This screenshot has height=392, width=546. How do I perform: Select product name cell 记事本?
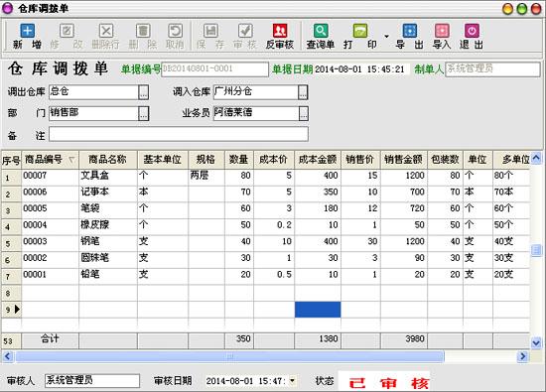point(108,193)
